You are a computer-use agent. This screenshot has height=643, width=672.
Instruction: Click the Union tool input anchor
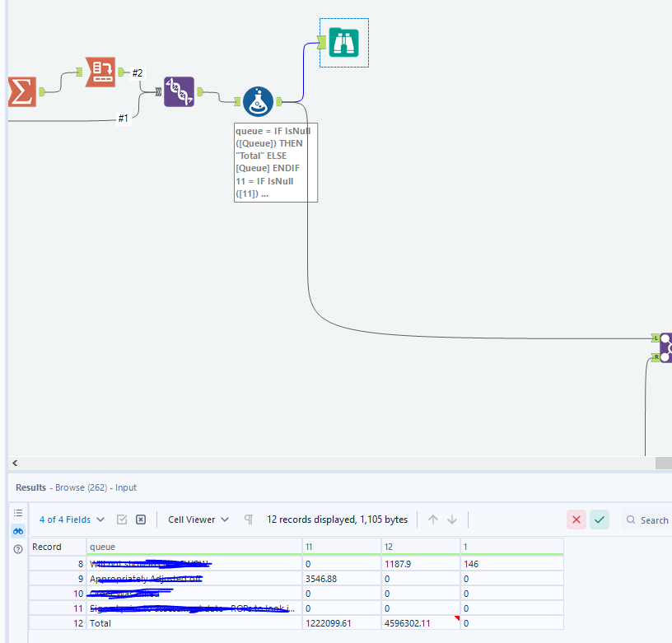click(159, 91)
